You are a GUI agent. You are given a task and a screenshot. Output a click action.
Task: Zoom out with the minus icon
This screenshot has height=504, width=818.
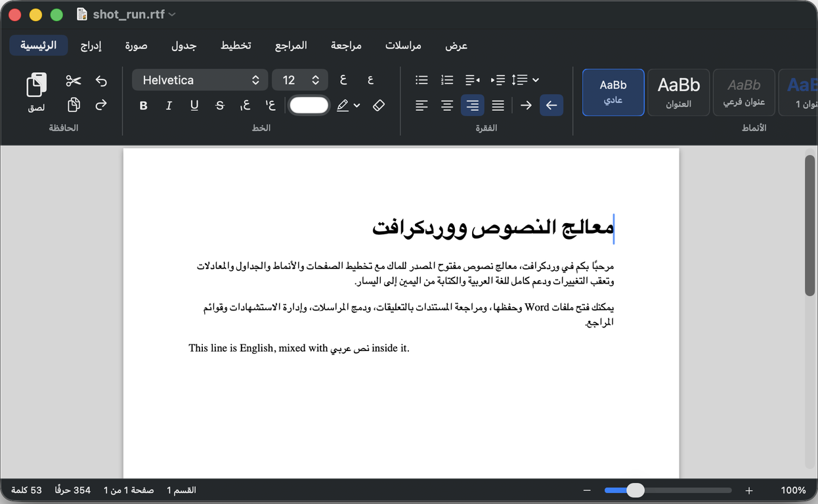[587, 490]
